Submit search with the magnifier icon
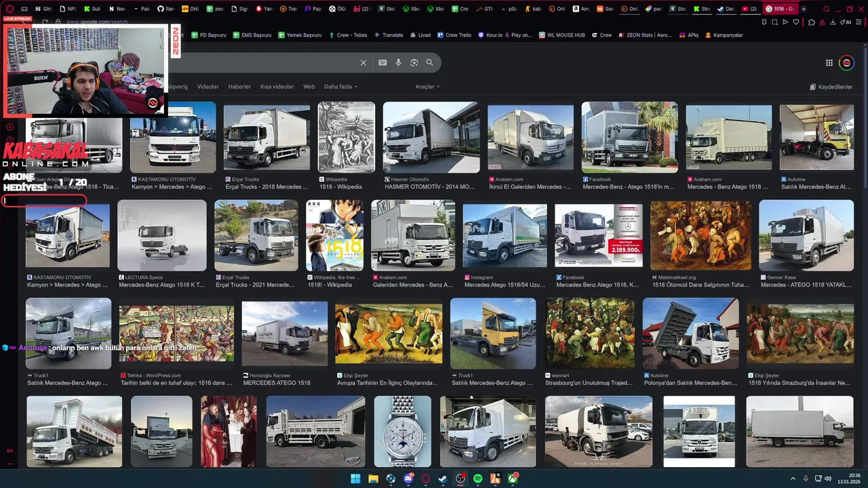This screenshot has width=868, height=488. [x=430, y=62]
